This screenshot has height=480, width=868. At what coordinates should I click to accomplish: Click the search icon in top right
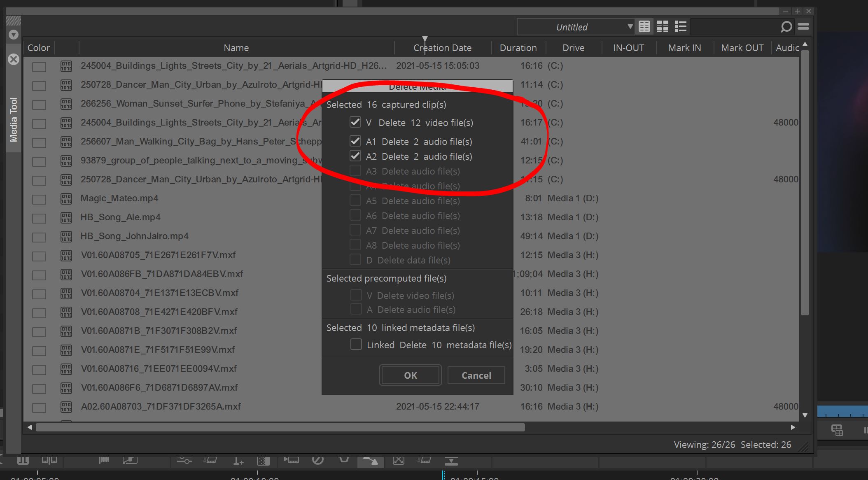tap(786, 27)
